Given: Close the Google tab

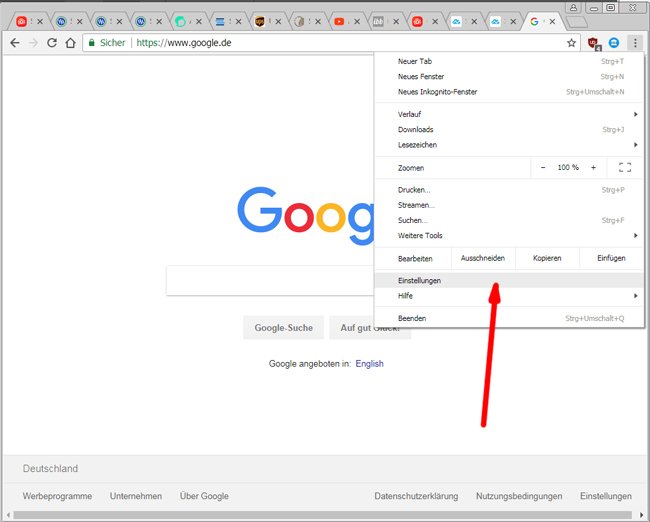Looking at the screenshot, I should [x=552, y=22].
